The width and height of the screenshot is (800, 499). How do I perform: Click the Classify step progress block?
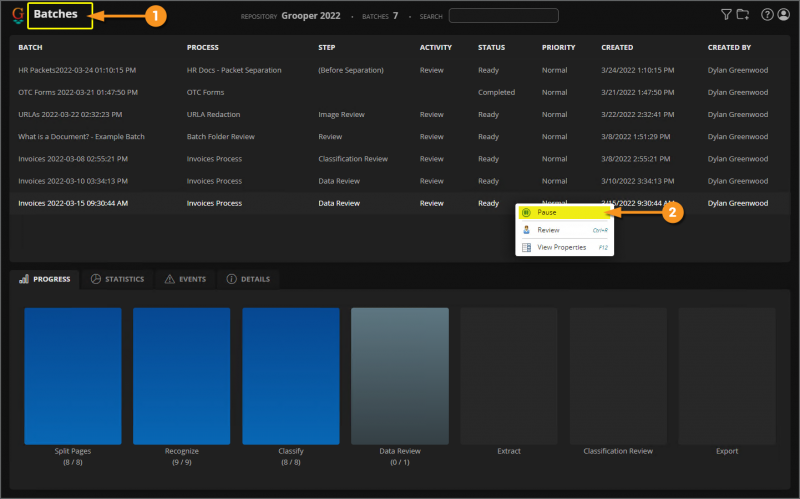click(x=290, y=374)
